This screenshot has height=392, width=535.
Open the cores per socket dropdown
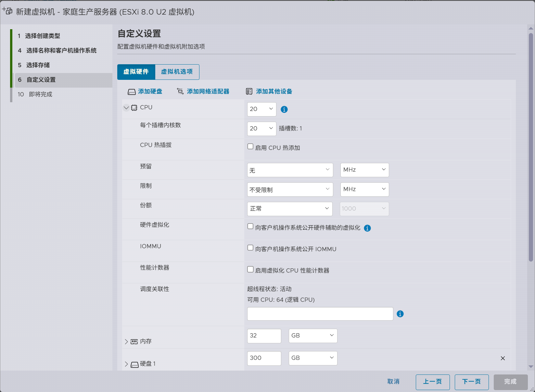261,129
